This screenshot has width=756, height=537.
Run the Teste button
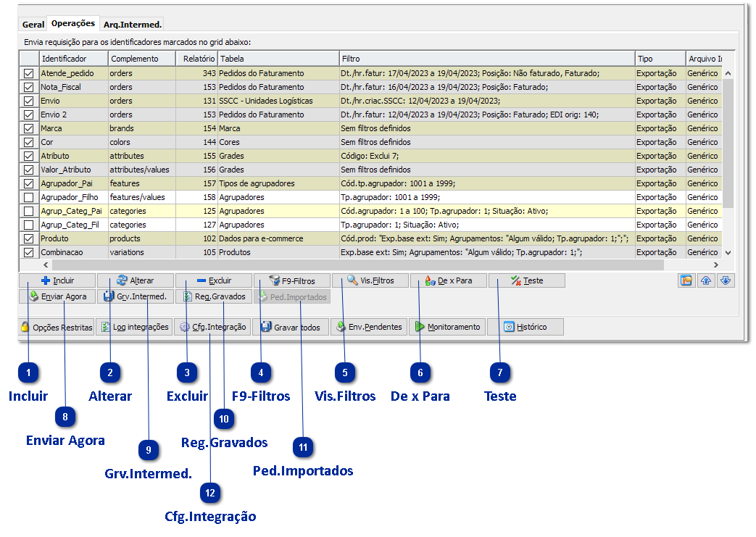526,280
